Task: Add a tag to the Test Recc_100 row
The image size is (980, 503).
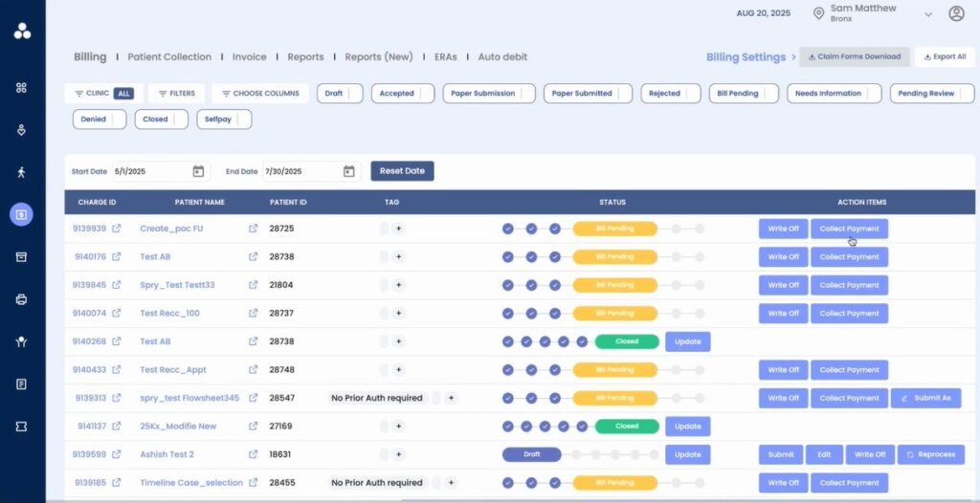Action: click(x=398, y=314)
